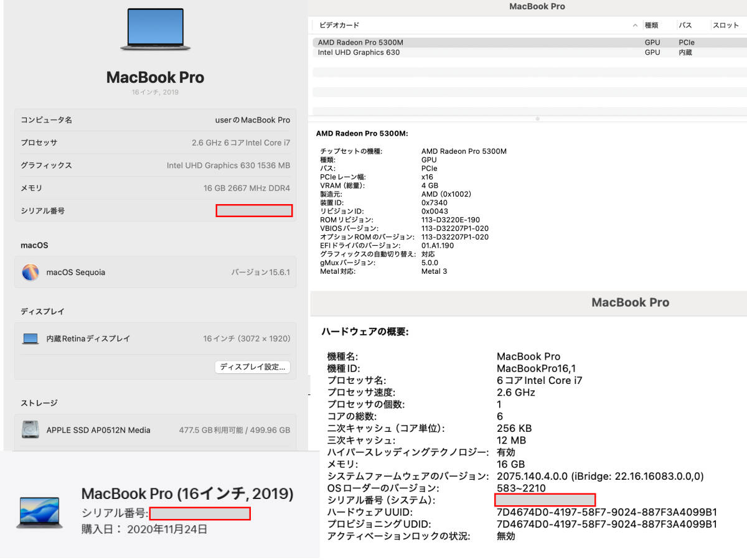Click the 装置ID value 0x7340
The image size is (747, 560).
coord(435,202)
